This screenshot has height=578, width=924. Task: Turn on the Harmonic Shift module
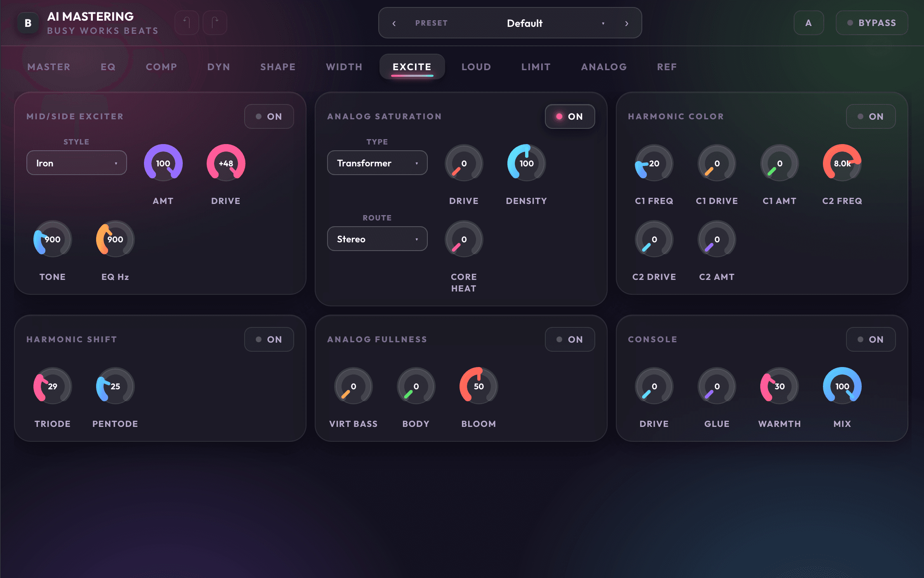(x=269, y=339)
